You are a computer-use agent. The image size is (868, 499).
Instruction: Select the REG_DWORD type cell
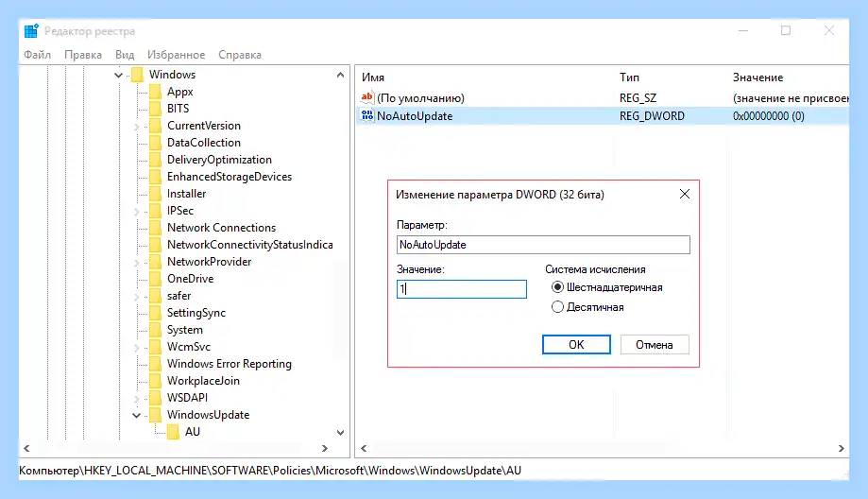pos(652,115)
